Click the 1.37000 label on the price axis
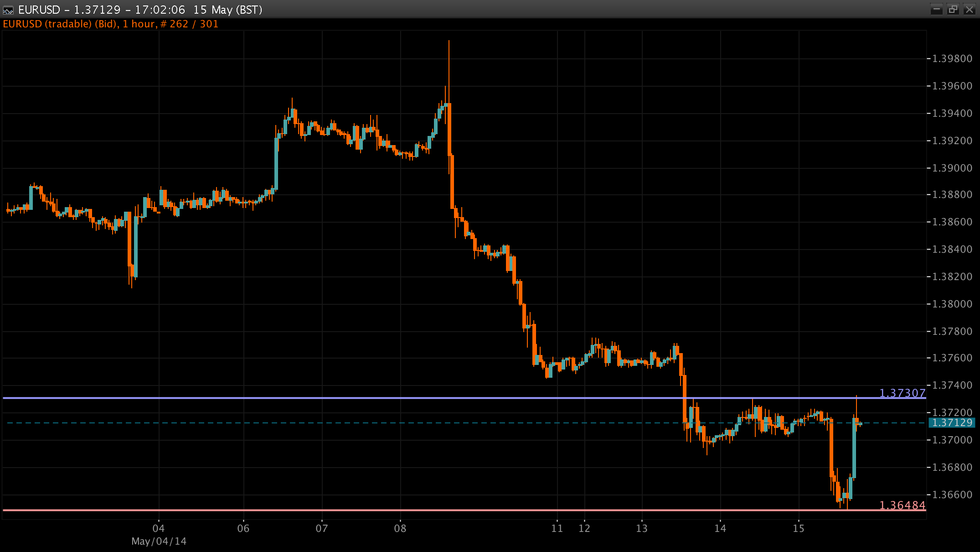 click(x=952, y=440)
